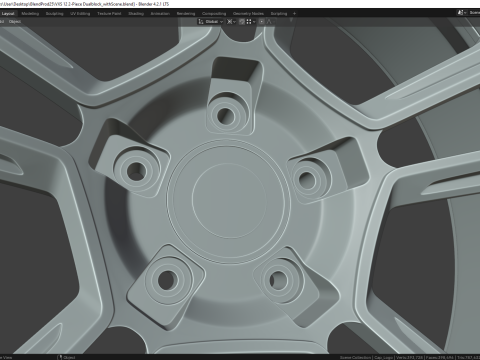The width and height of the screenshot is (480, 360).
Task: Add a new workspace with plus icon
Action: click(294, 14)
